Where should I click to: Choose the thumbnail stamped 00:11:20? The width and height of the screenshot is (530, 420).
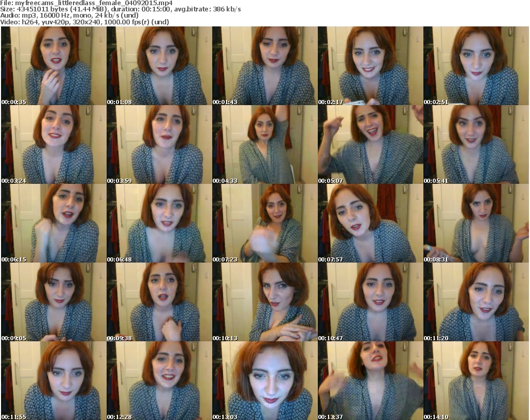[476, 302]
